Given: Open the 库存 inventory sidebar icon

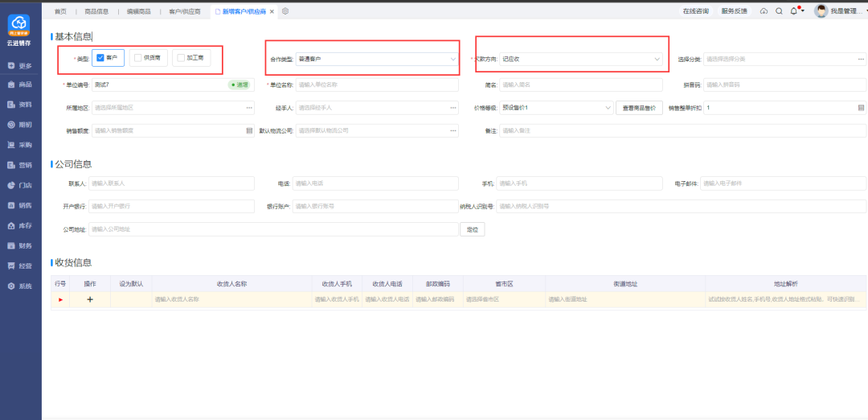Looking at the screenshot, I should click(20, 225).
